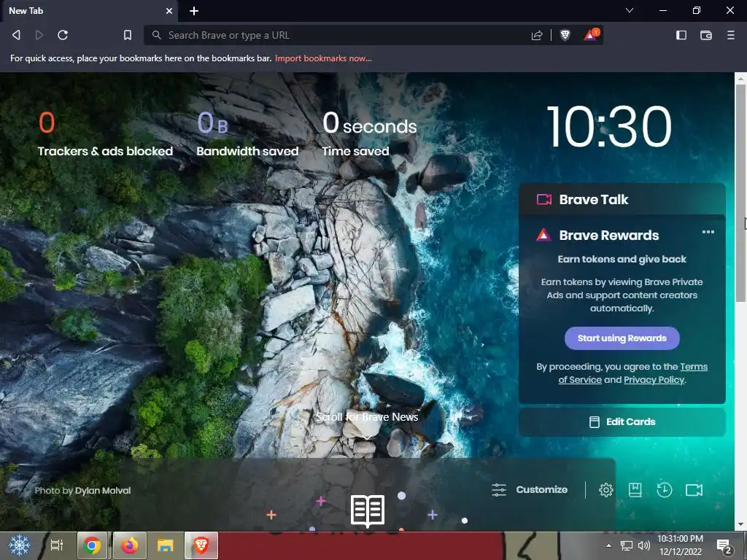This screenshot has height=560, width=747.
Task: Open Brave Rewards triangle icon in address bar
Action: tap(591, 34)
